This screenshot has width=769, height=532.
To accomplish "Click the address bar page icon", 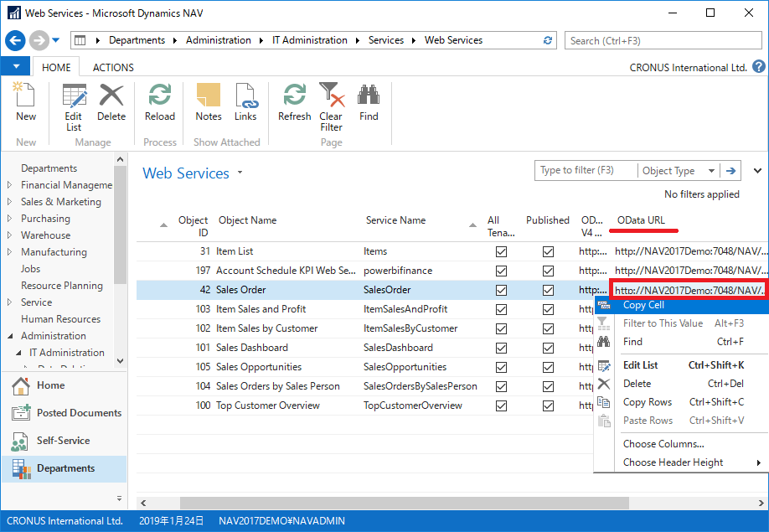I will [x=80, y=40].
